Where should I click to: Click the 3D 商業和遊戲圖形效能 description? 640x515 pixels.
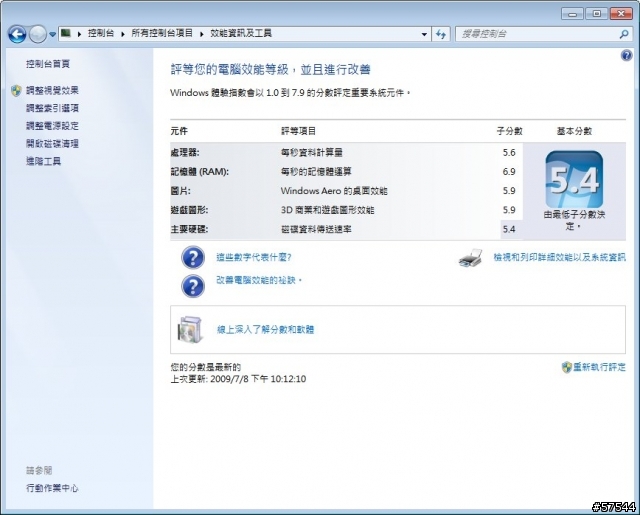click(x=327, y=210)
